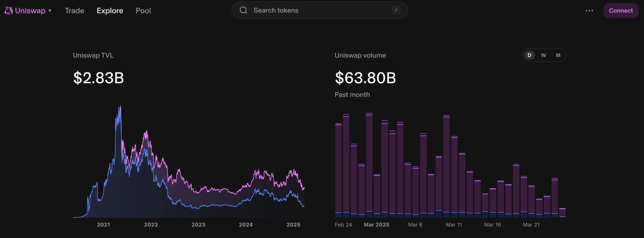Screen dimensions: 644x238
Task: Click the $63.80B volume value
Action: (365, 78)
